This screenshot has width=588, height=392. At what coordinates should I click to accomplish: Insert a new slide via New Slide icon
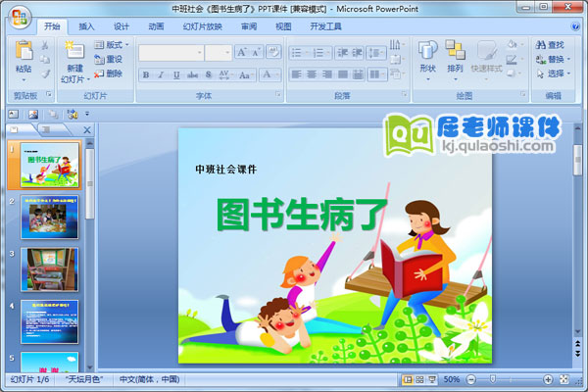click(x=75, y=50)
